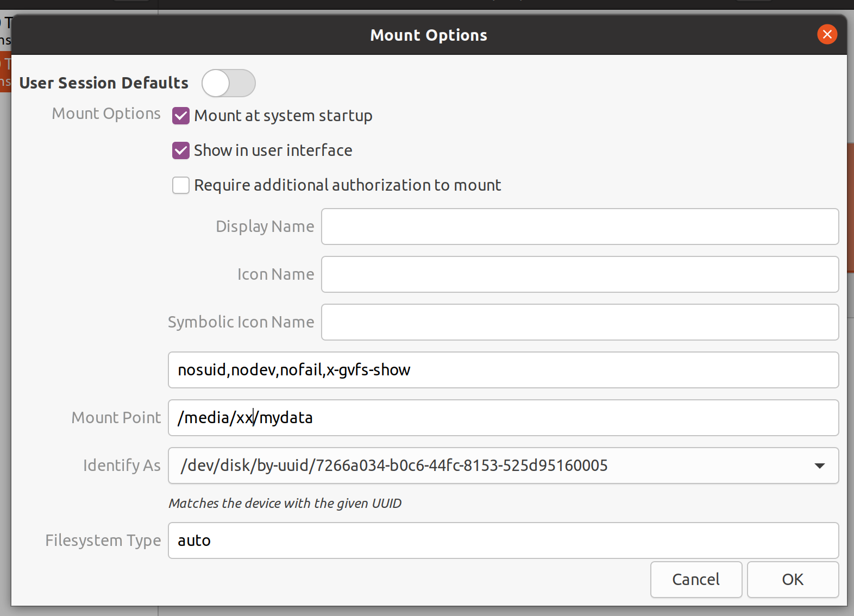Select the Symbolic Icon Name field
Viewport: 854px width, 616px height.
579,322
